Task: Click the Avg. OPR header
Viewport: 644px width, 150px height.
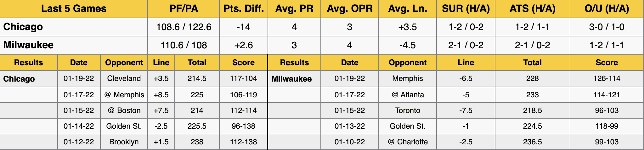Action: pos(350,9)
